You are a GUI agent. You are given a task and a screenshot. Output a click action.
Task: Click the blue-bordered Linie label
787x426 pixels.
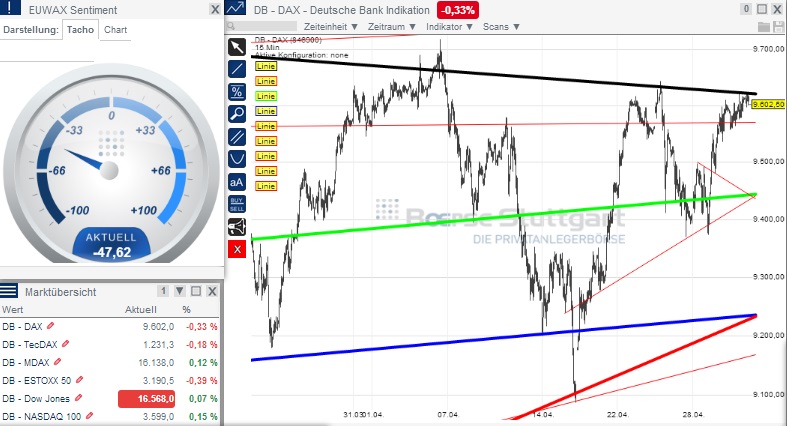coord(266,111)
